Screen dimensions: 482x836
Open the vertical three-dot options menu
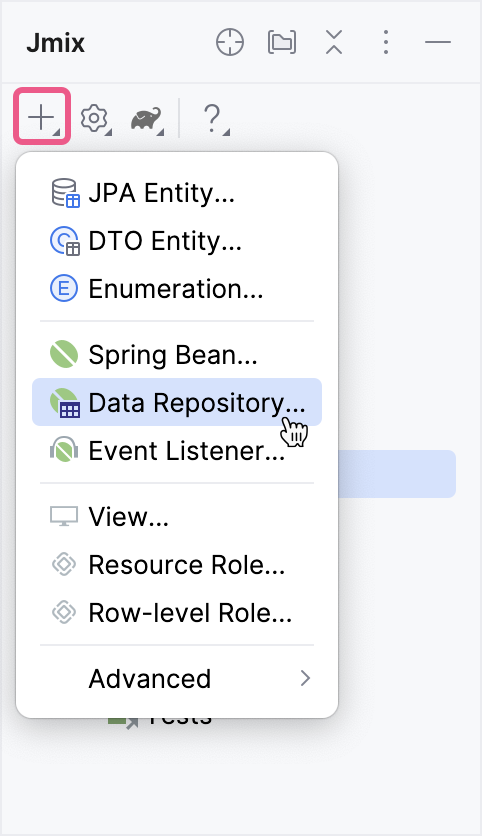pos(386,42)
